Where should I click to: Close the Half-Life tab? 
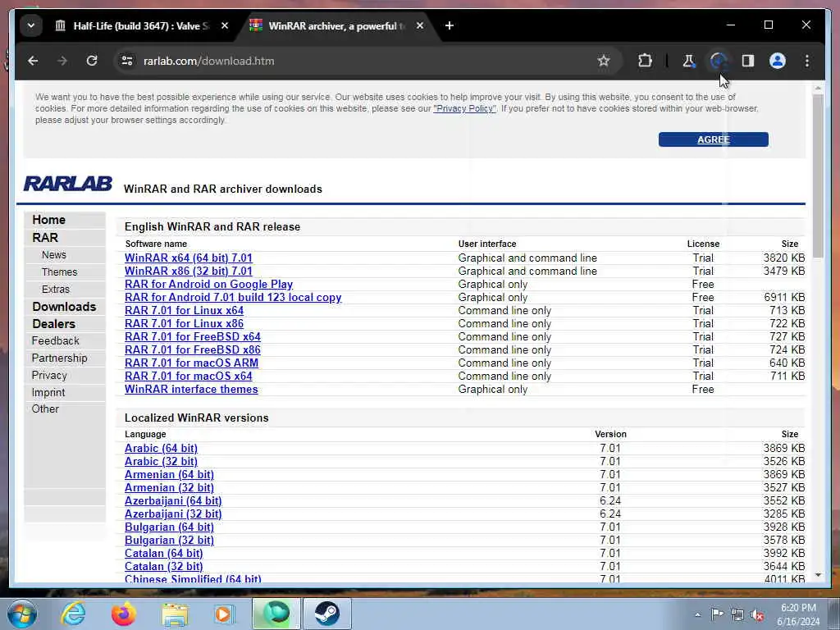tap(225, 25)
